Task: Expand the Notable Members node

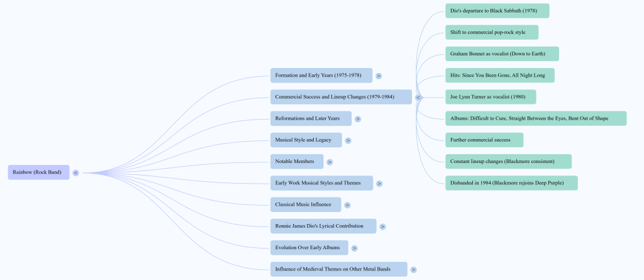Action: [330, 162]
